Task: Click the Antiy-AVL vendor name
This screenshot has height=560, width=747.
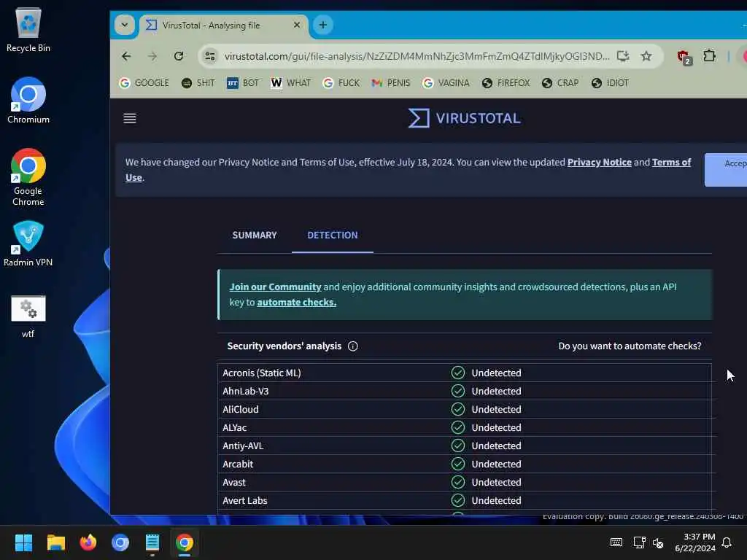Action: pos(243,446)
